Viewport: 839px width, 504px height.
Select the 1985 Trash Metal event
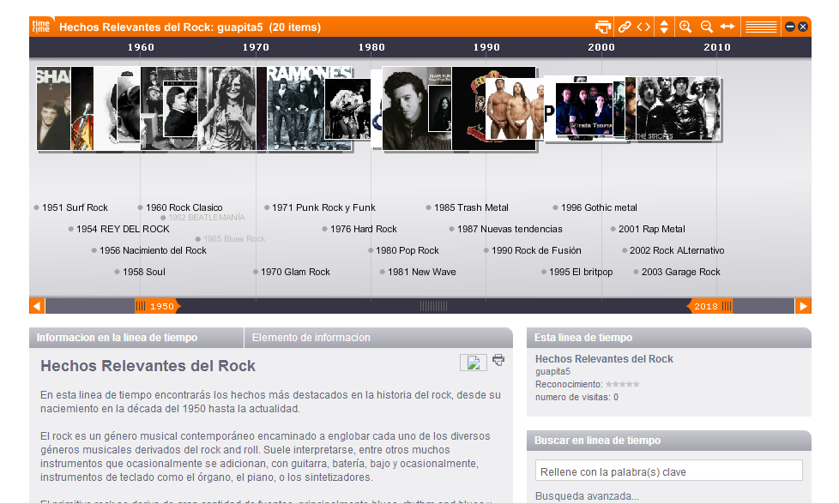click(x=468, y=207)
